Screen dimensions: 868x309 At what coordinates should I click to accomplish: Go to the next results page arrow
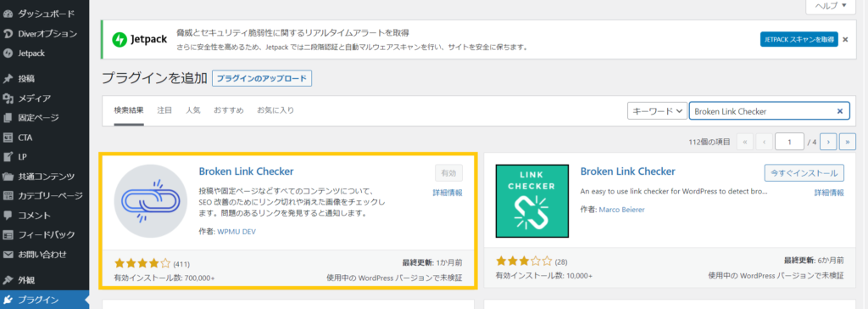[828, 142]
